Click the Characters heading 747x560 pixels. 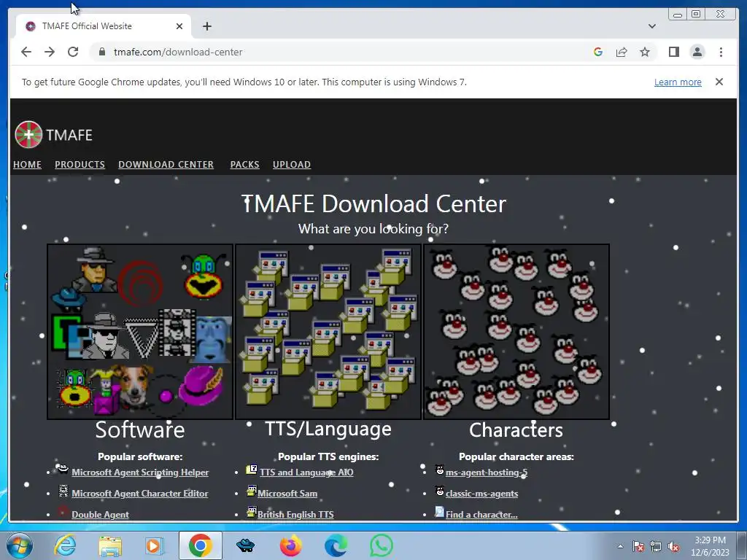tap(516, 429)
